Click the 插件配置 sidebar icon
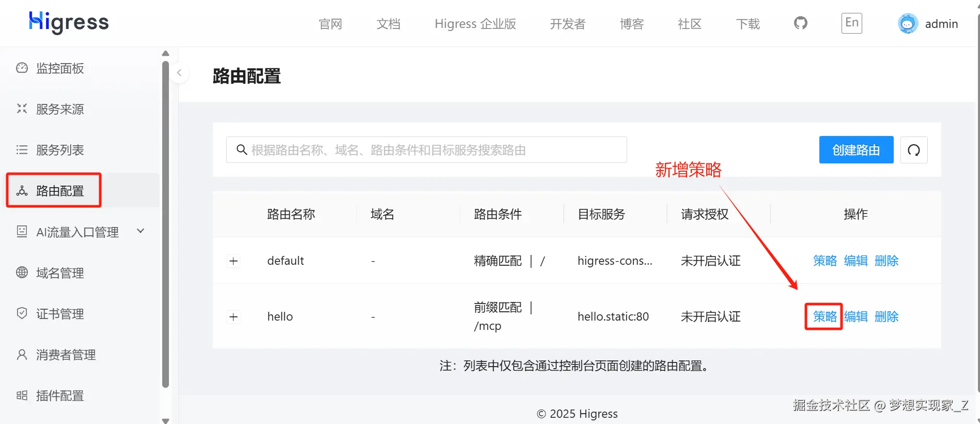Image resolution: width=980 pixels, height=424 pixels. pos(22,396)
